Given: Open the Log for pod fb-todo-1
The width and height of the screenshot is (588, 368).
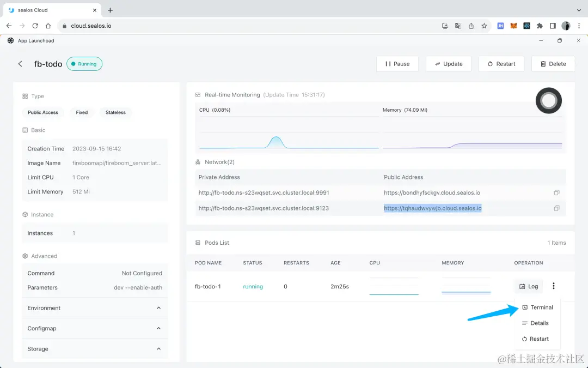Looking at the screenshot, I should pyautogui.click(x=529, y=287).
